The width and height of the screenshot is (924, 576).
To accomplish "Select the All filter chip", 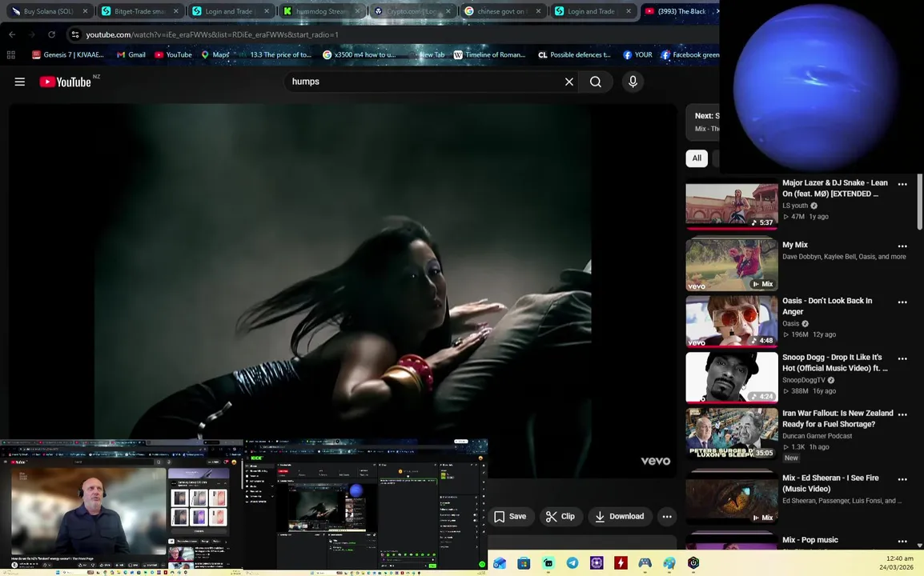I will tap(697, 158).
